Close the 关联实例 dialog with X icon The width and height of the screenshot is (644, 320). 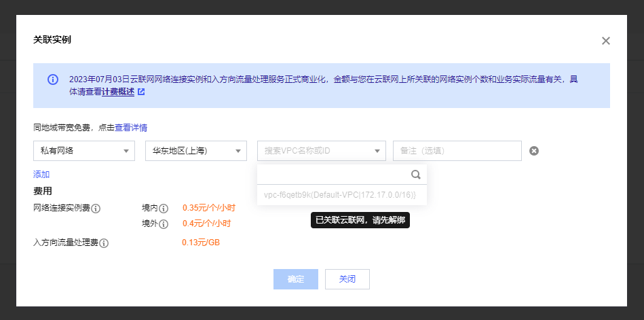pos(606,41)
